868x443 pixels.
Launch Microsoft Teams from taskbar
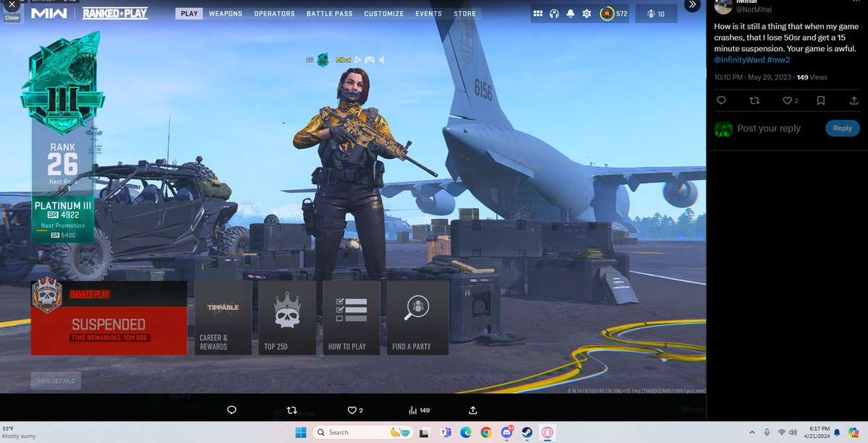click(446, 432)
